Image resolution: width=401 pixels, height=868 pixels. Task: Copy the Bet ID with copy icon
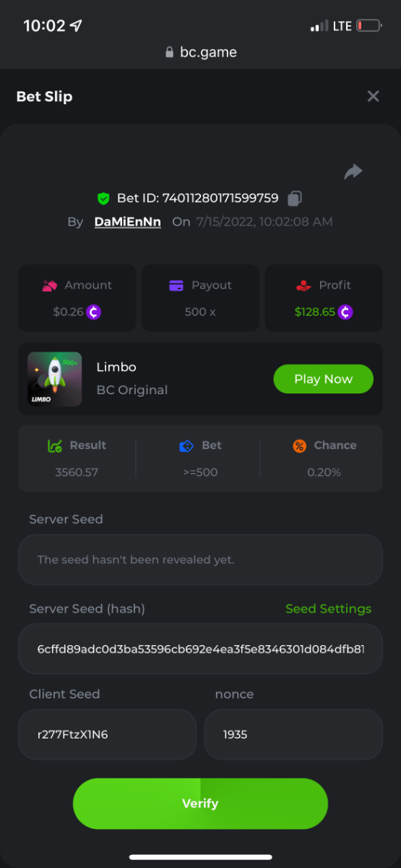(295, 197)
